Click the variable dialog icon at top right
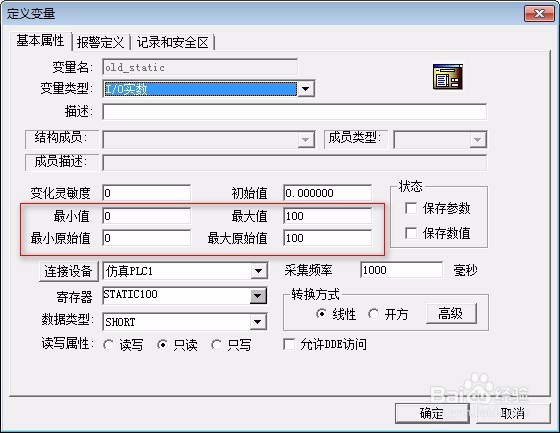560x433 pixels. point(448,76)
